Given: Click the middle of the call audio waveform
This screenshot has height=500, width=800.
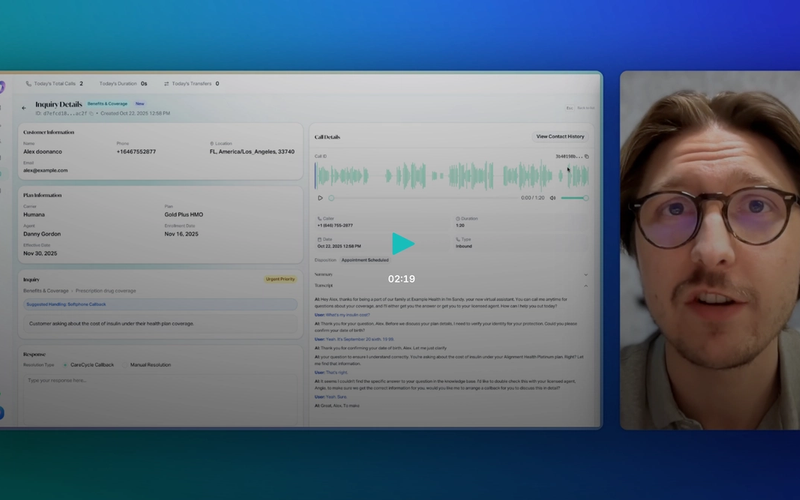Looking at the screenshot, I should [x=452, y=176].
